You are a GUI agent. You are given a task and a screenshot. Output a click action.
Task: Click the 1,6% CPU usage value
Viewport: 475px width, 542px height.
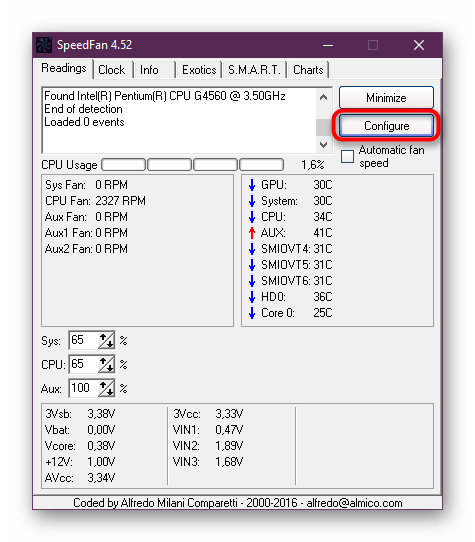312,165
